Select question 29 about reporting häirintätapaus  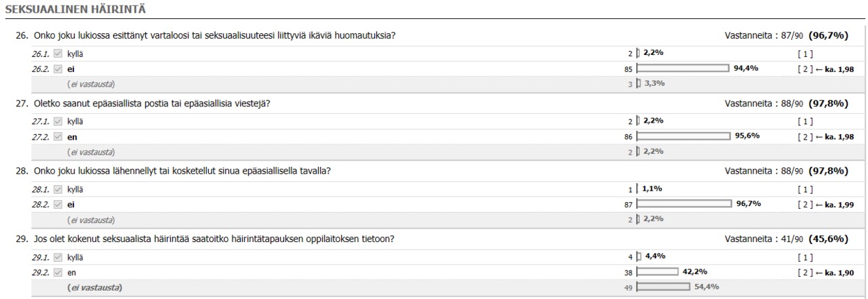205,239
